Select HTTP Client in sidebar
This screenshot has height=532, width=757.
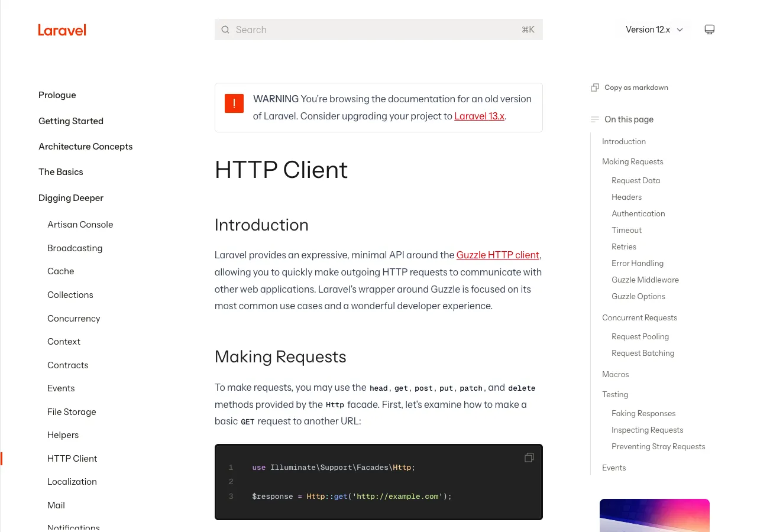click(72, 459)
